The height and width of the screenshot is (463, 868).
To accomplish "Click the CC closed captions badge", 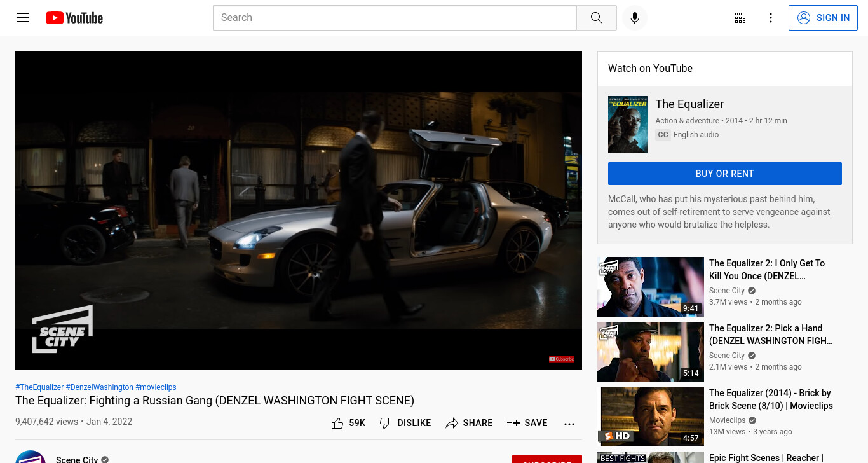I will point(663,135).
